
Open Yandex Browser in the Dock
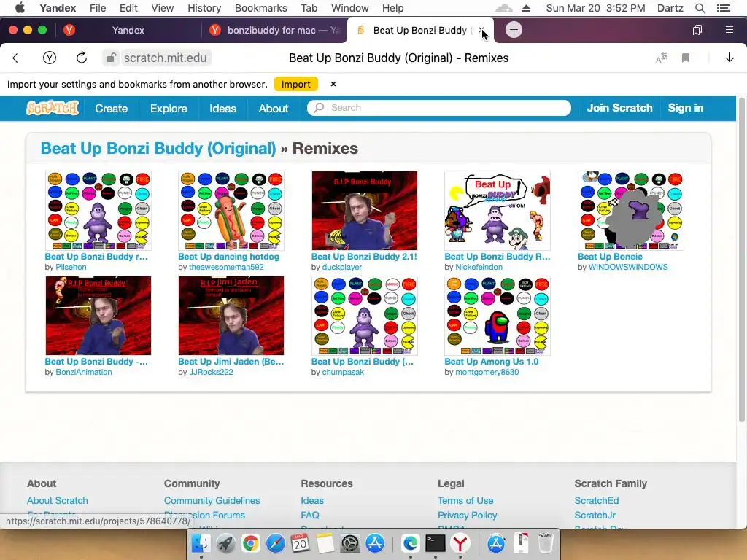[x=460, y=543]
